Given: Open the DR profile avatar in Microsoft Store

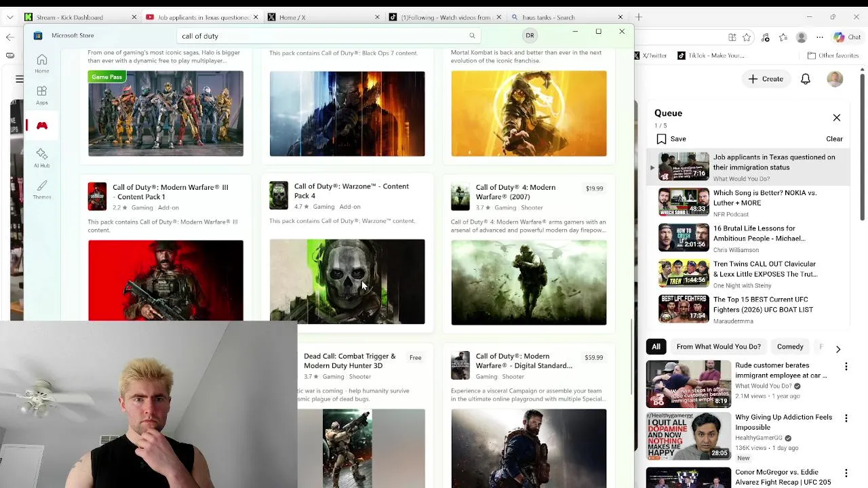Looking at the screenshot, I should [530, 35].
